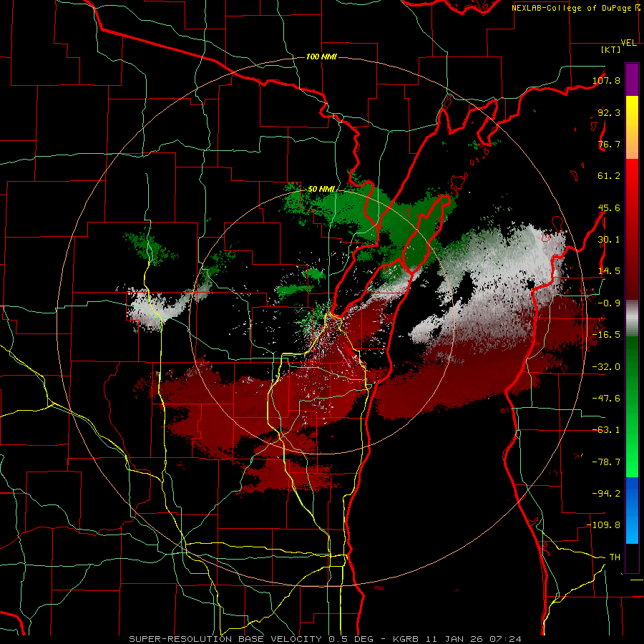Click the gray near-zero segment of the color bar
The height and width of the screenshot is (644, 644).
(632, 318)
